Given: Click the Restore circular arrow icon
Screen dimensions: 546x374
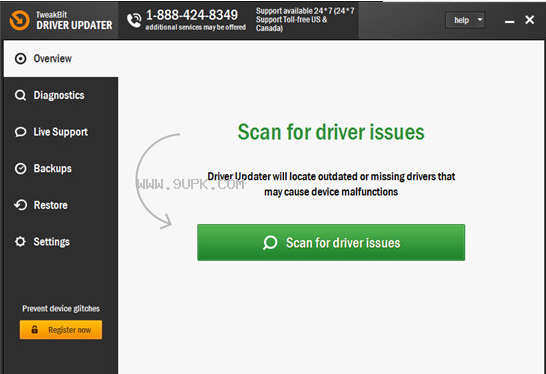Looking at the screenshot, I should (x=21, y=205).
